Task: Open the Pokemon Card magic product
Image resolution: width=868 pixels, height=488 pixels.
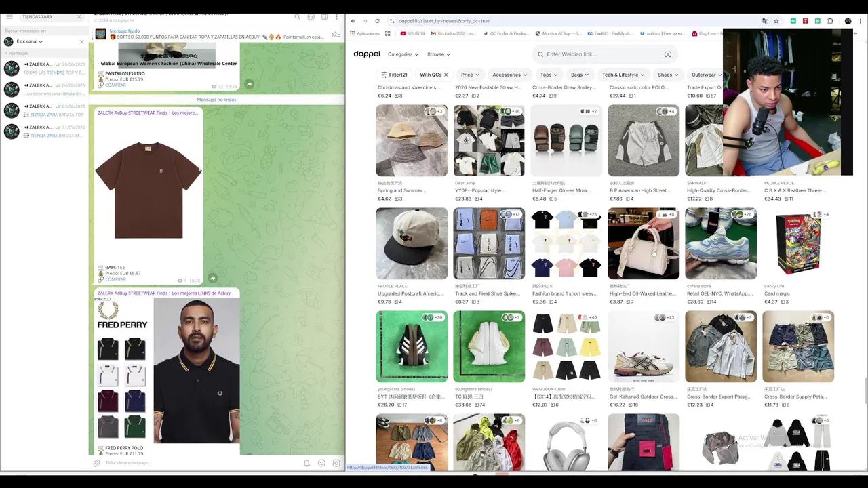Action: pos(798,243)
